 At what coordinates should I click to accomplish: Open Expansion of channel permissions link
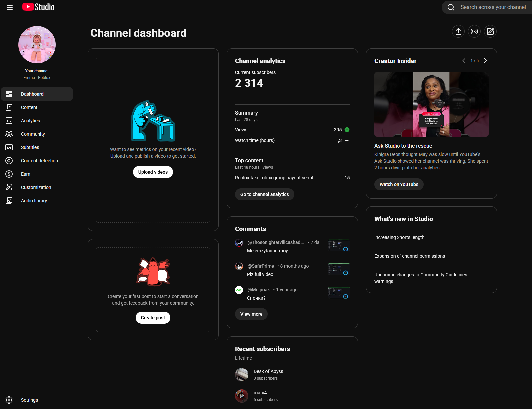[x=409, y=256]
